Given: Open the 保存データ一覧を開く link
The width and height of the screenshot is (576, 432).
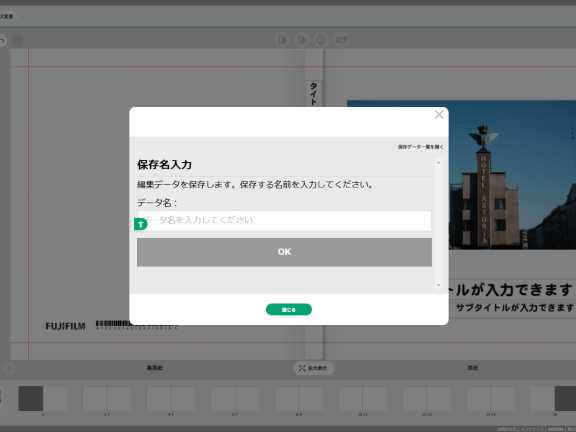Looking at the screenshot, I should pyautogui.click(x=421, y=147).
